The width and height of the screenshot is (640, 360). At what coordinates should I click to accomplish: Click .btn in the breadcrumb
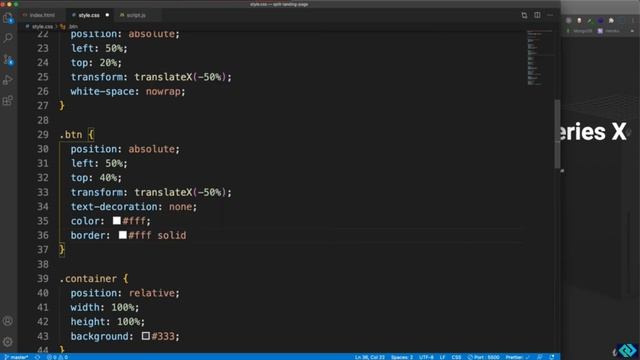coord(73,27)
